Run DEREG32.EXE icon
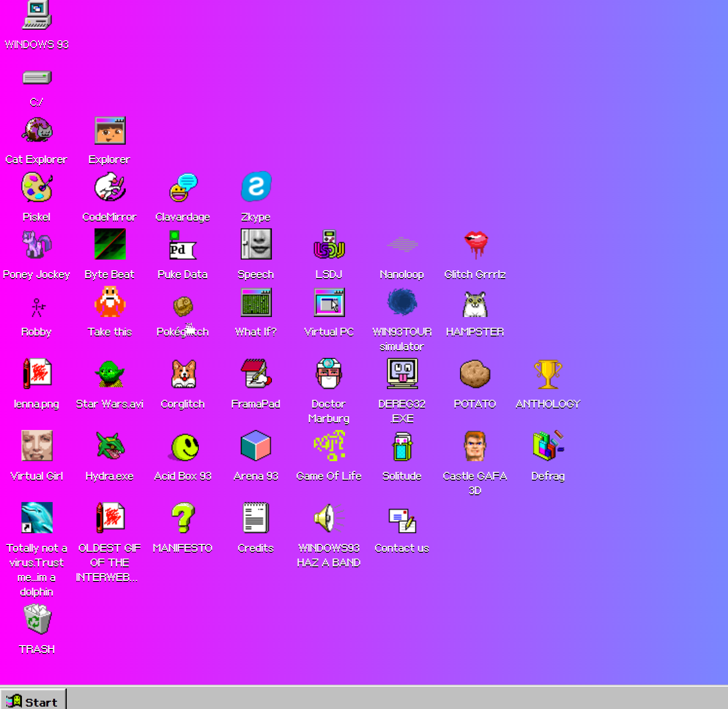This screenshot has height=709, width=728. click(x=402, y=373)
